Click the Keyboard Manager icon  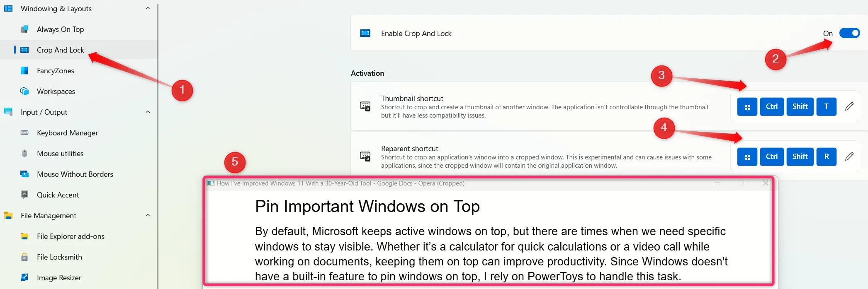pos(24,132)
